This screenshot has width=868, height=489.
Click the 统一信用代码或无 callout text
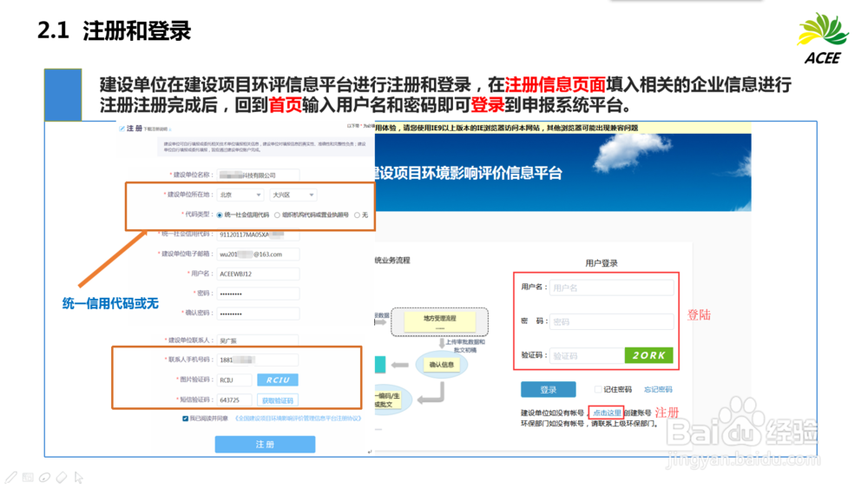(x=110, y=303)
